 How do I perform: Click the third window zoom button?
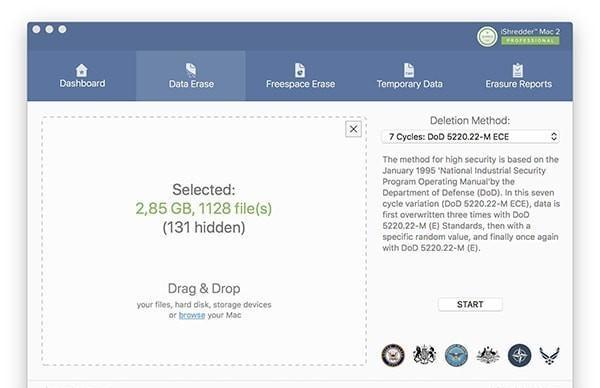pos(62,29)
